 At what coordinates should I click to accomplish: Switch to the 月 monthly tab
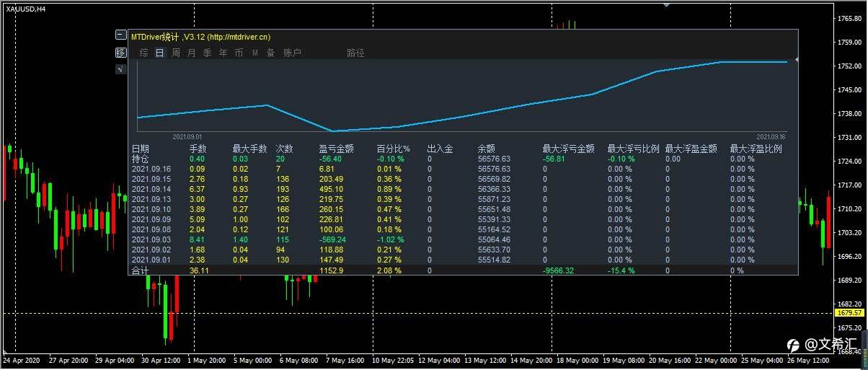point(192,53)
